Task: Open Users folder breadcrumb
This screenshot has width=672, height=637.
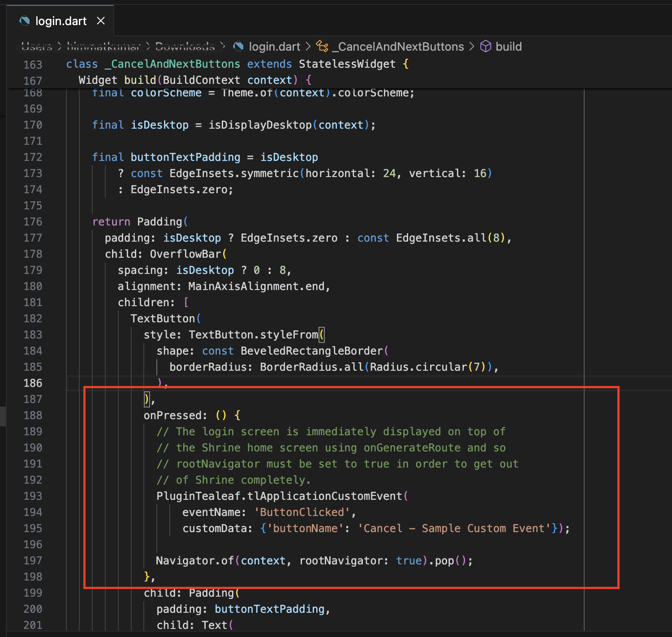Action: (x=37, y=47)
